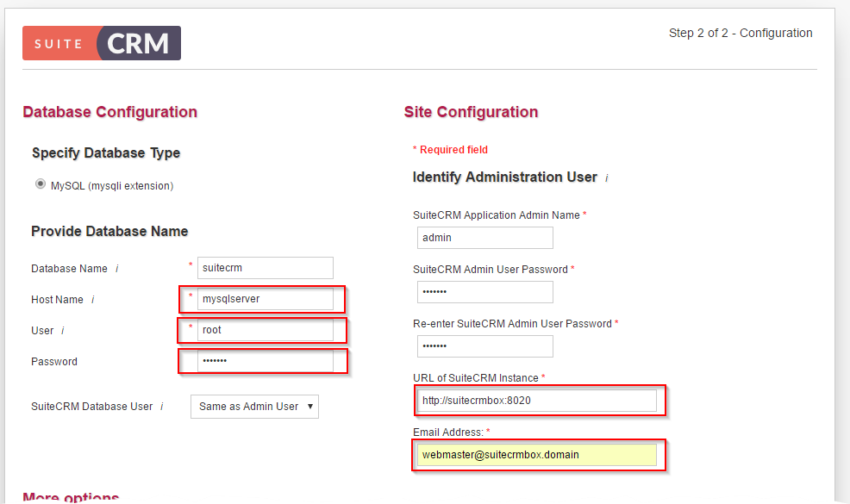Viewport: 850px width, 504px height.
Task: Click the Host Name field containing mysqlserver
Action: click(x=265, y=299)
